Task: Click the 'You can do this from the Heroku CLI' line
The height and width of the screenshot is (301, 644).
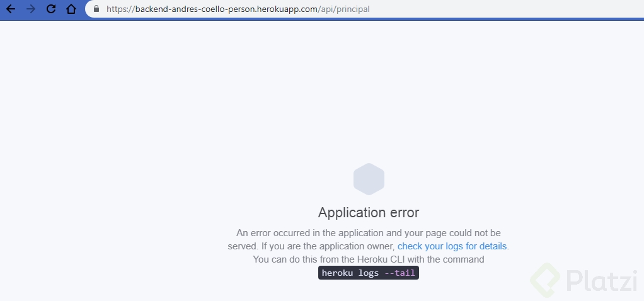Action: (x=369, y=259)
